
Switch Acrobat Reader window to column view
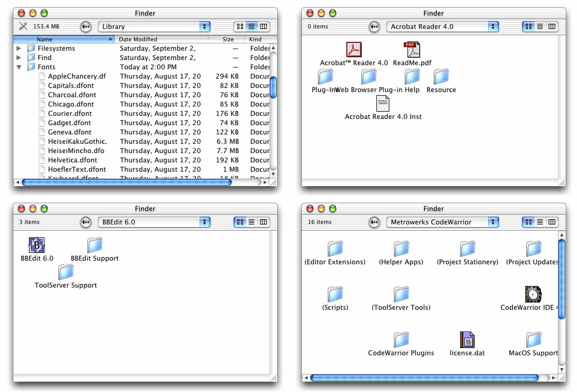tap(552, 26)
